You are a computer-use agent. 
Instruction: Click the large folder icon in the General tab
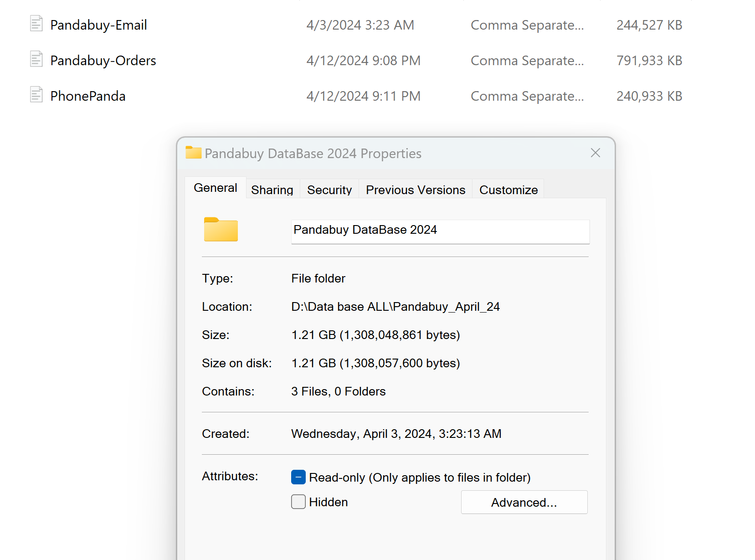click(221, 230)
